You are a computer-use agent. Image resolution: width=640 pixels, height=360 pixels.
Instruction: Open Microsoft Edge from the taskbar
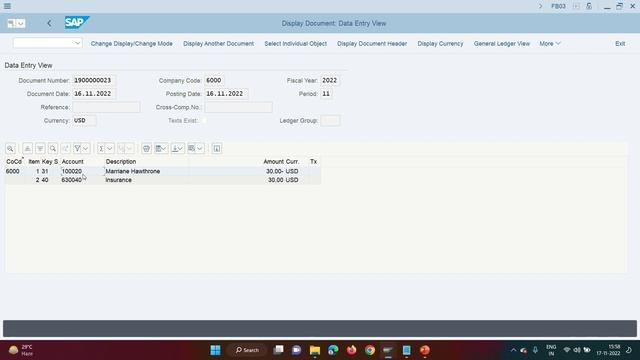pyautogui.click(x=333, y=350)
